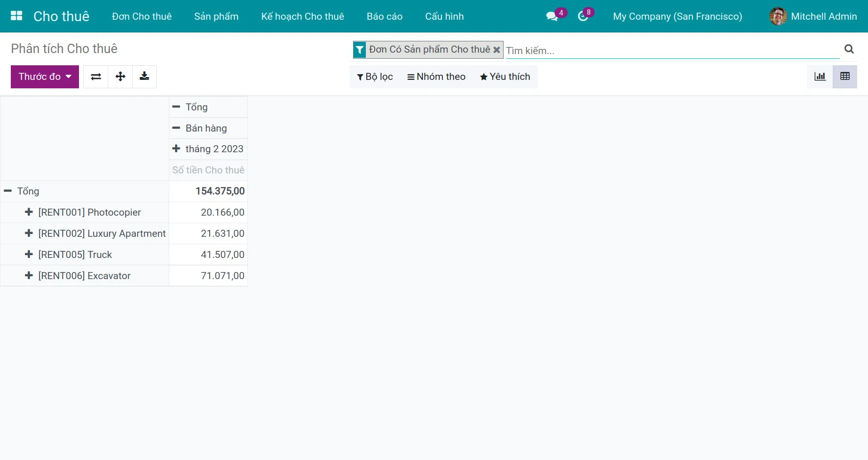This screenshot has width=868, height=460.
Task: Open the conversations message icon
Action: tap(552, 16)
